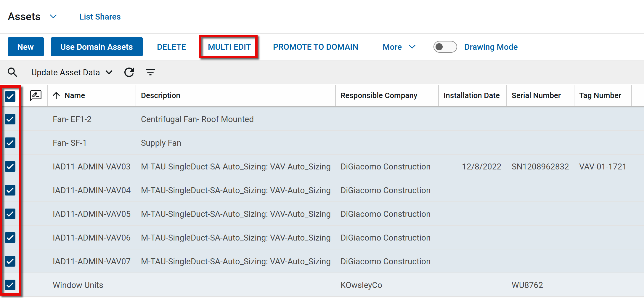Click the search magnifier icon
This screenshot has width=644, height=298.
[x=12, y=72]
